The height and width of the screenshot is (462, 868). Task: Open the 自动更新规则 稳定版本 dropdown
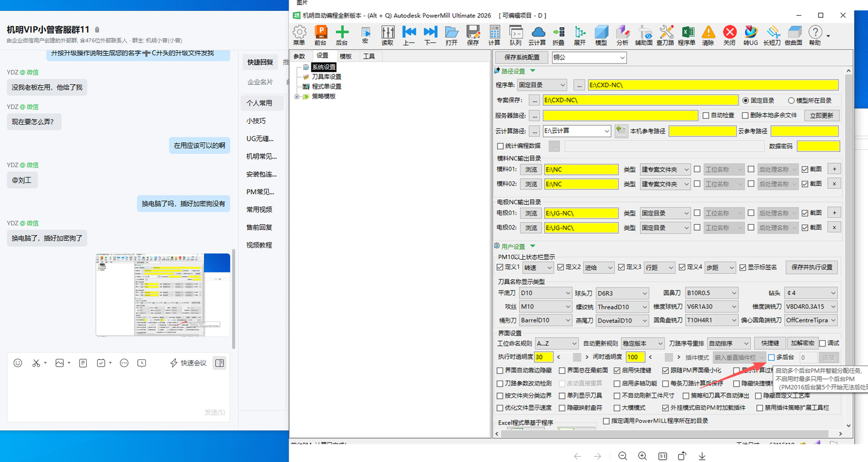643,344
